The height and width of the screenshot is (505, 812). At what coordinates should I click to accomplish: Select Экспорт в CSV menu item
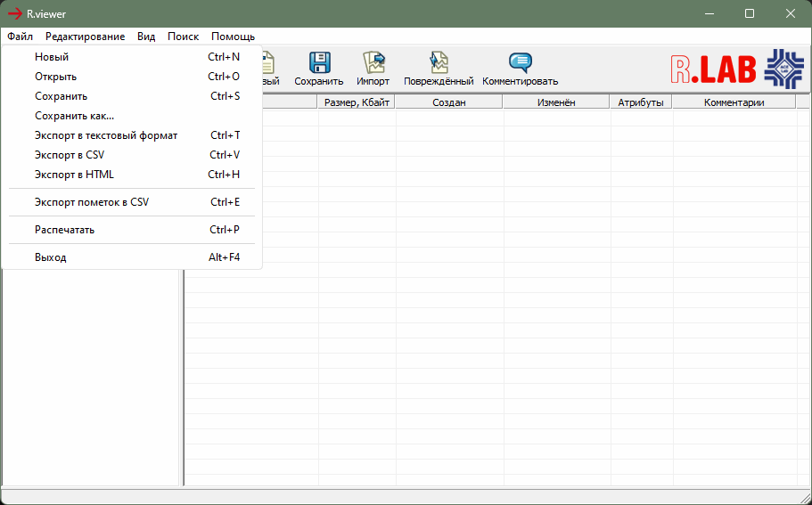(x=70, y=155)
